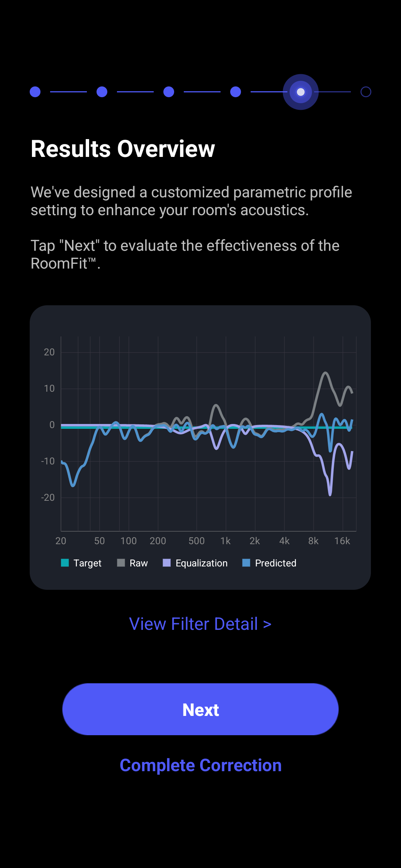Toggle the Predicted legend blue swatch
Image resolution: width=401 pixels, height=868 pixels.
coord(246,563)
